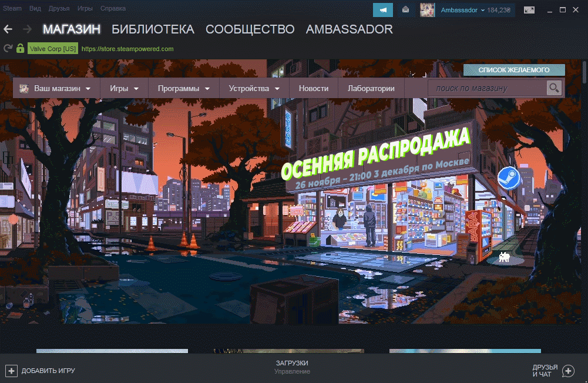The height and width of the screenshot is (383, 588).
Task: Open the Вид menu
Action: [35, 8]
